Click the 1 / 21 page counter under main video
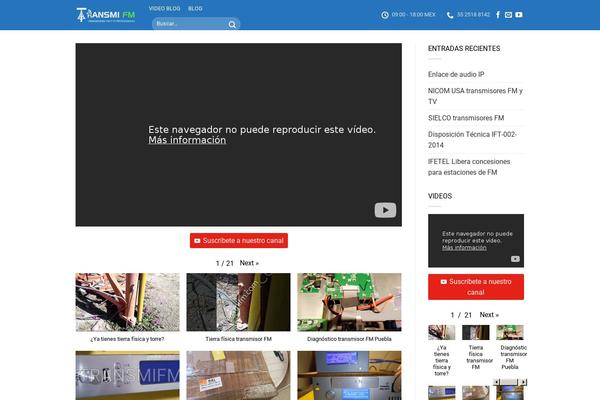 pyautogui.click(x=225, y=263)
